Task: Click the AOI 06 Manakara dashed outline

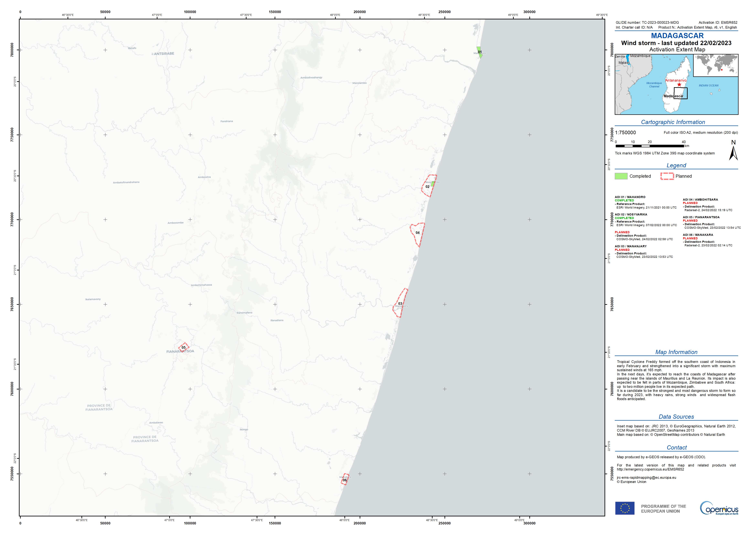Action: tap(345, 479)
